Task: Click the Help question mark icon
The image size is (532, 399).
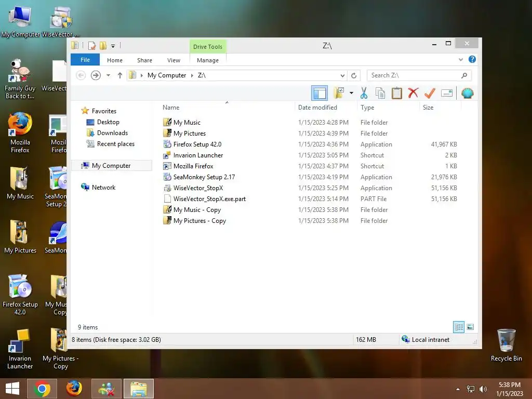Action: (472, 59)
